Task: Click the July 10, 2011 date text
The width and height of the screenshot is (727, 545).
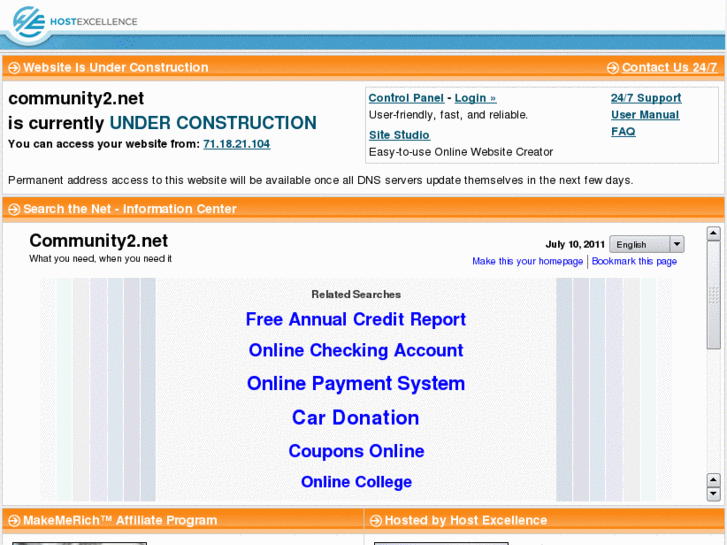Action: click(575, 244)
